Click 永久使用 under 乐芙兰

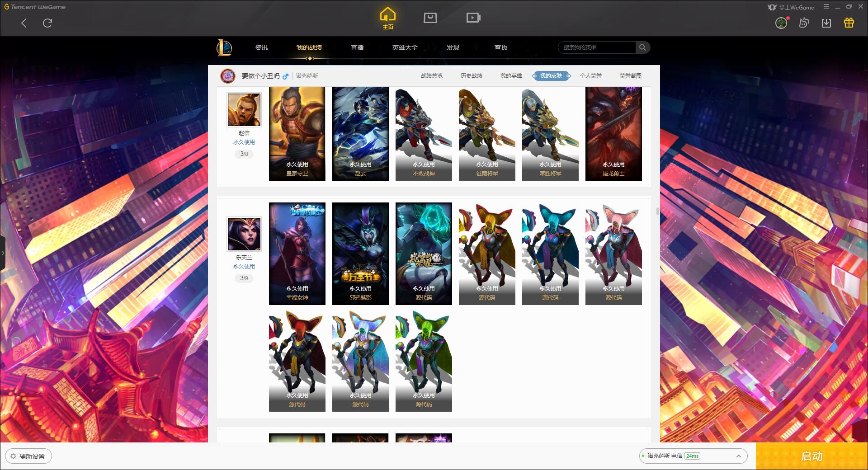click(244, 266)
